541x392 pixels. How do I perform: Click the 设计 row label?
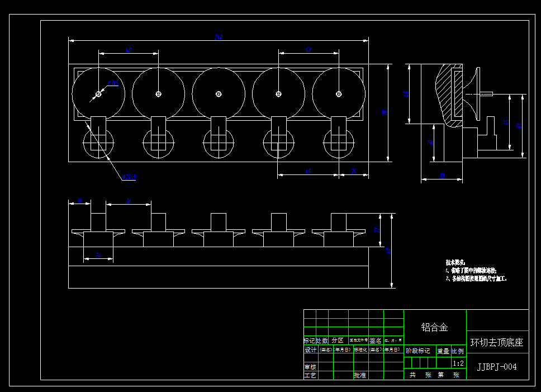[311, 350]
